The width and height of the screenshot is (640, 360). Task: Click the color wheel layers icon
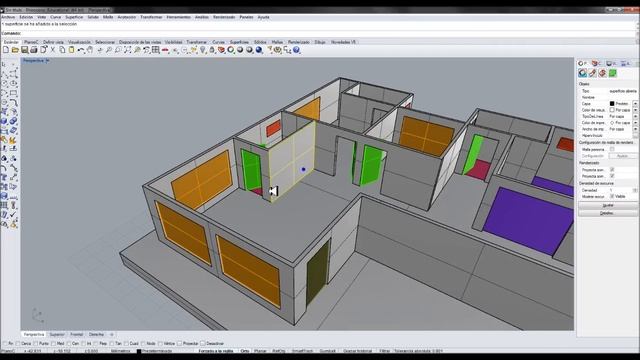click(231, 50)
